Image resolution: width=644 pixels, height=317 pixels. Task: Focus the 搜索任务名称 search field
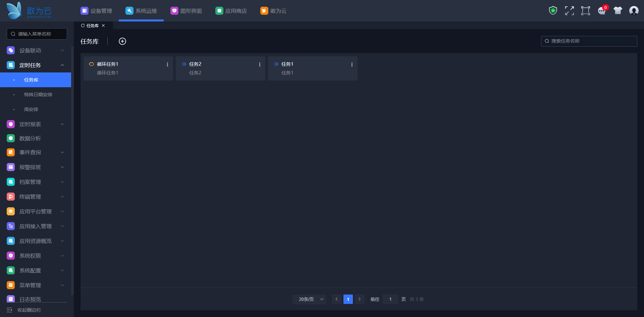(589, 41)
